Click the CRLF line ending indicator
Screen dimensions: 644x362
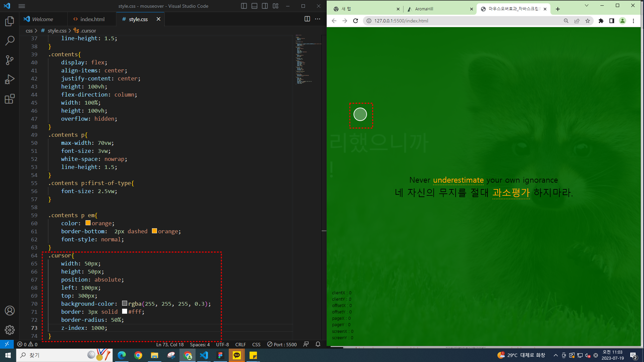tap(240, 344)
